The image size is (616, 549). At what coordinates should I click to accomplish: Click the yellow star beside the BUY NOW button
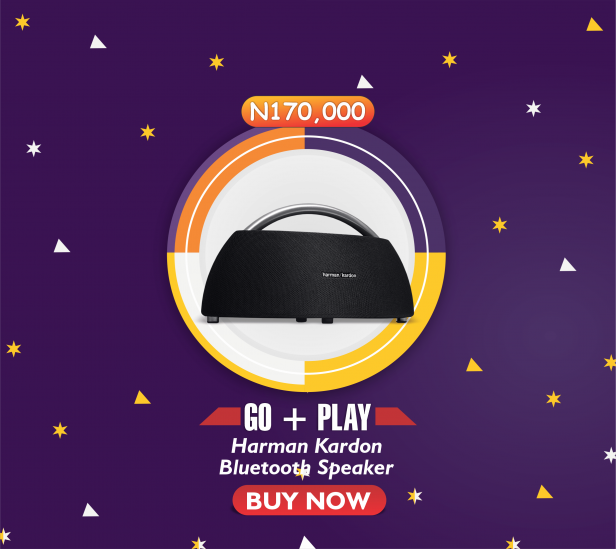click(414, 496)
